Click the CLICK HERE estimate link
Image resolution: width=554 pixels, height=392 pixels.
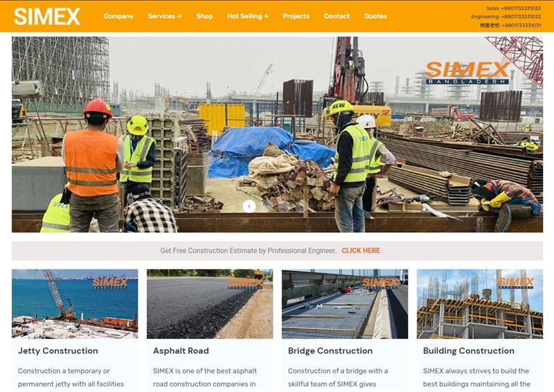coord(361,251)
